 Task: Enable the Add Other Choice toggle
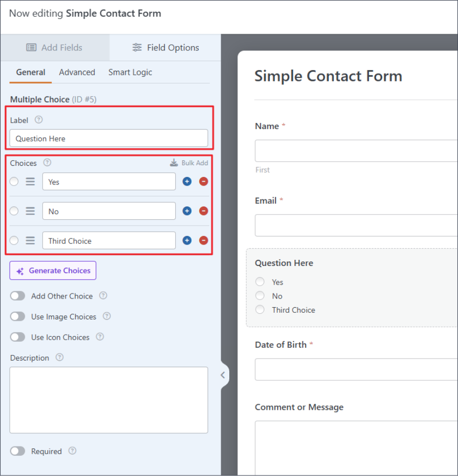coord(18,295)
